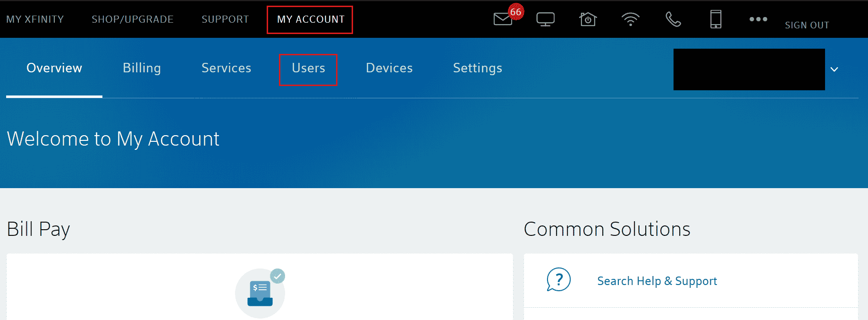Go to the Devices tab
Viewport: 868px width, 320px height.
click(x=389, y=69)
